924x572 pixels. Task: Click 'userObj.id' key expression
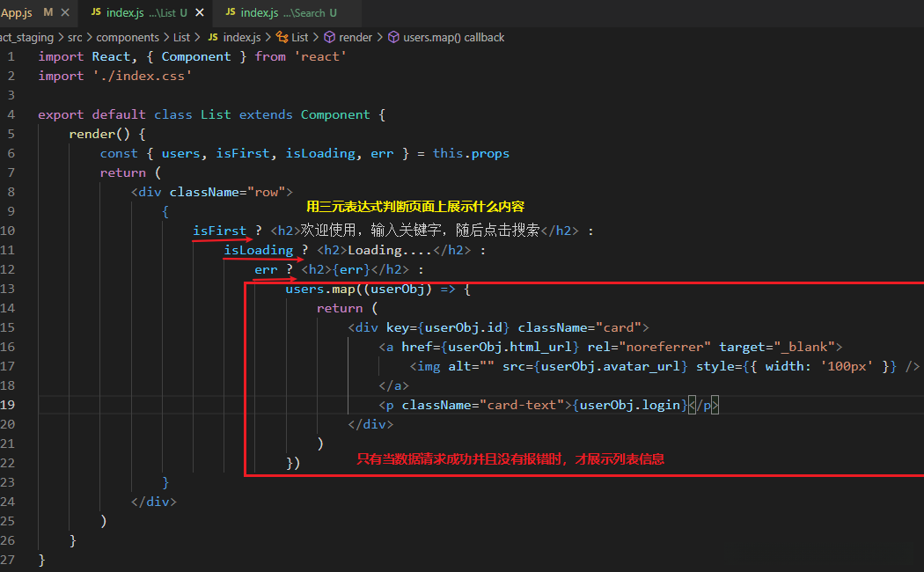pyautogui.click(x=463, y=327)
